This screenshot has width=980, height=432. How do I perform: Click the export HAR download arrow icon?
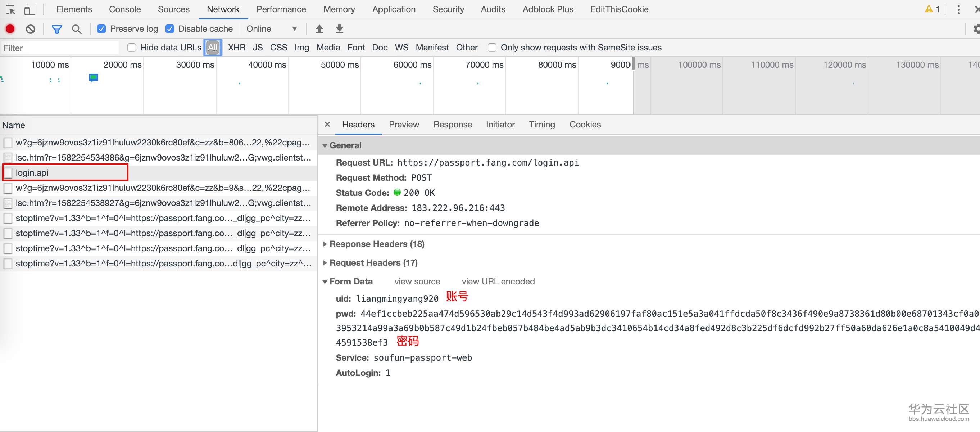(339, 29)
